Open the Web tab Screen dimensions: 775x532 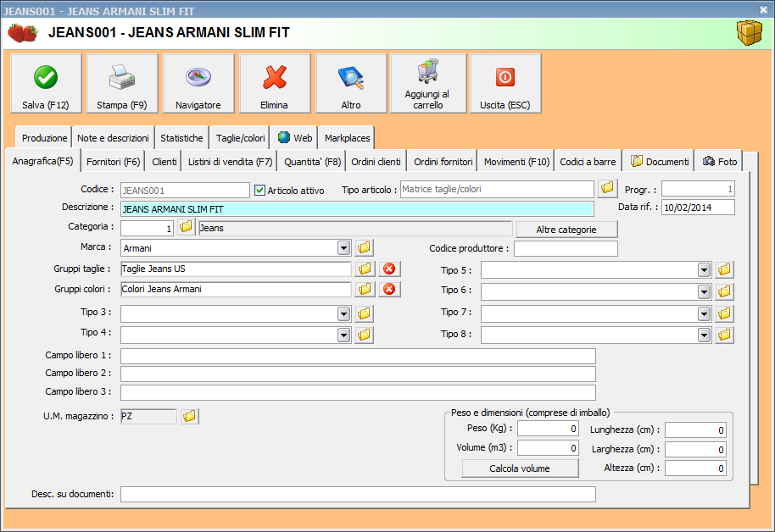coord(294,138)
